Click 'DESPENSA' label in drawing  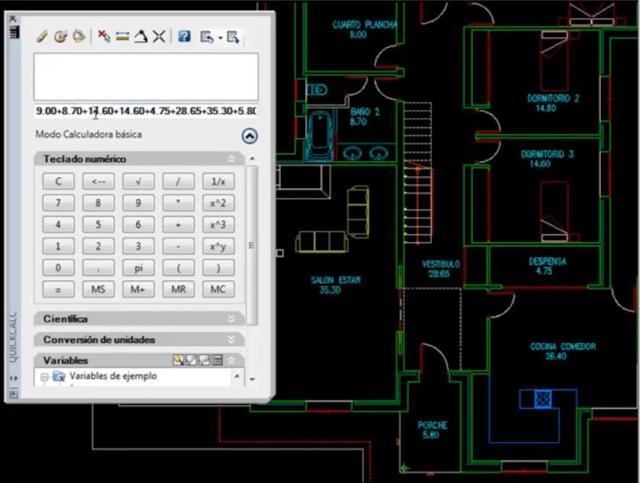coord(547,261)
